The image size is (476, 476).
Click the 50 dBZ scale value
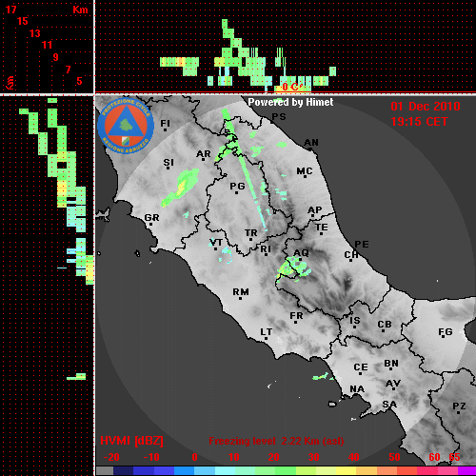coord(394,457)
